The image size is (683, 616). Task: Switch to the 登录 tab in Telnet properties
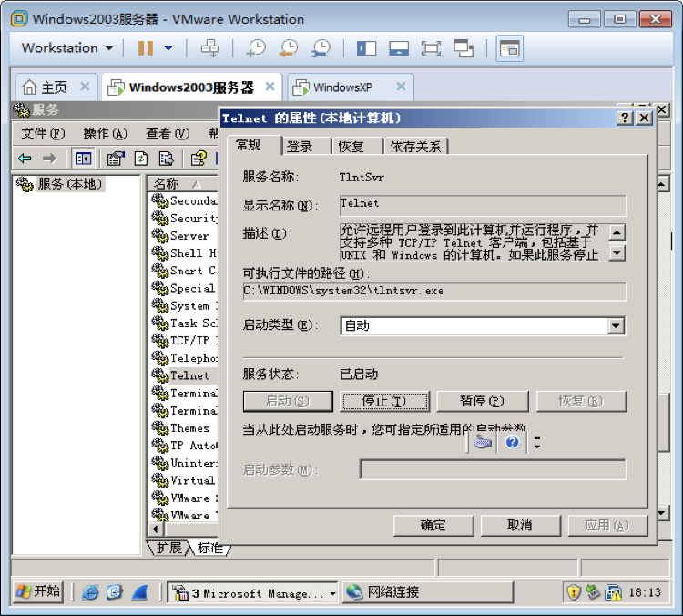(306, 147)
